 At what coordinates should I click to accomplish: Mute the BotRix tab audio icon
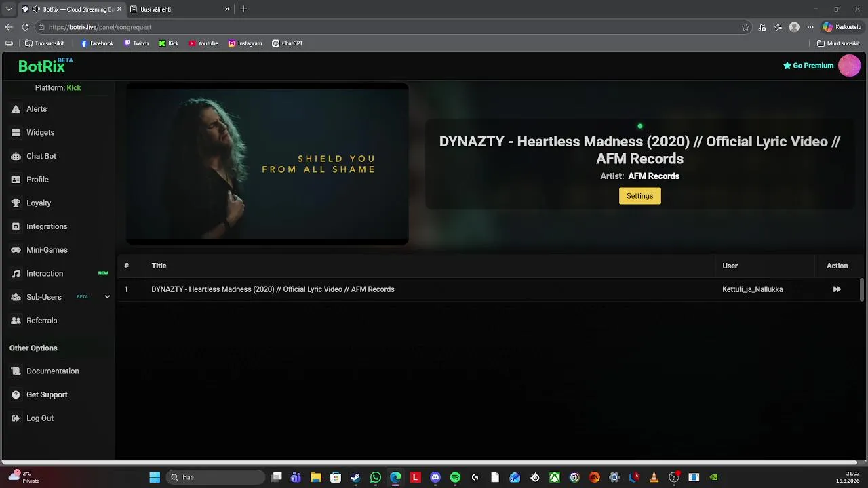coord(36,9)
